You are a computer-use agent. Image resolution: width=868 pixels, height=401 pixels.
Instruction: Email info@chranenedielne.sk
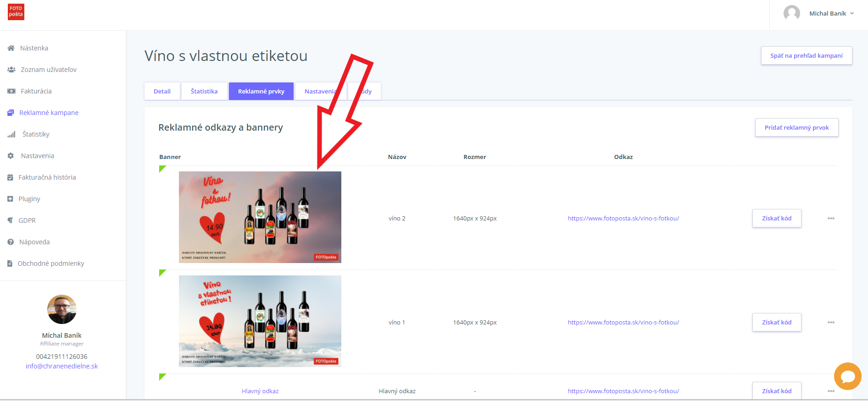click(x=62, y=366)
